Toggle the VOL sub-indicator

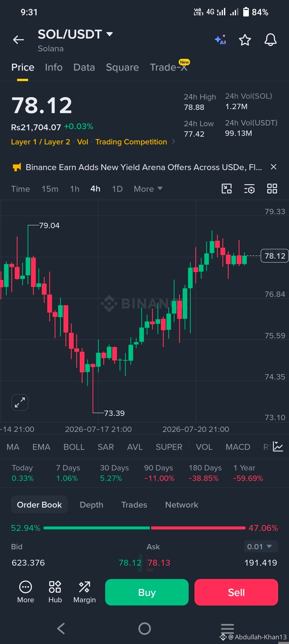204,447
